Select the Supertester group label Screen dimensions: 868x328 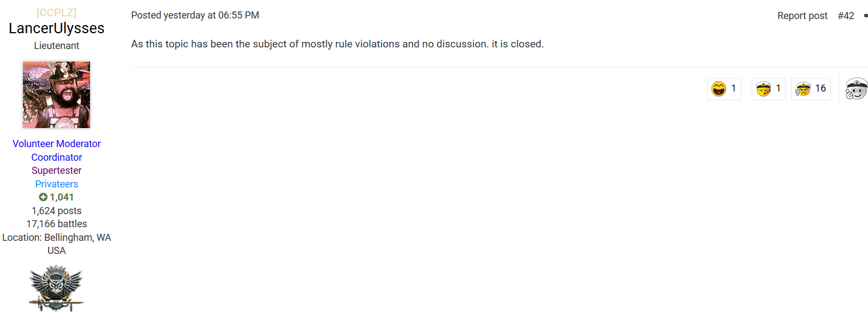(56, 171)
